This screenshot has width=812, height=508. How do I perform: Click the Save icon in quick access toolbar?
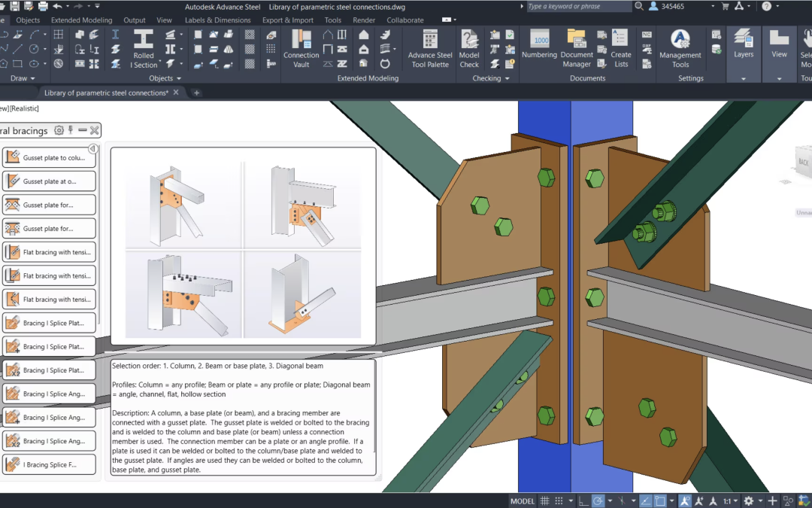click(x=14, y=6)
